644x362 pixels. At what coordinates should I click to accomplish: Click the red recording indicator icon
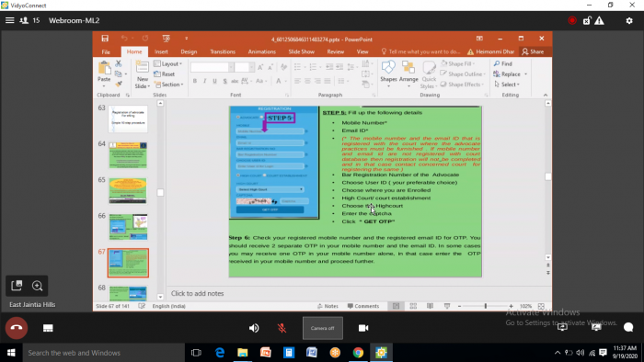coord(572,20)
